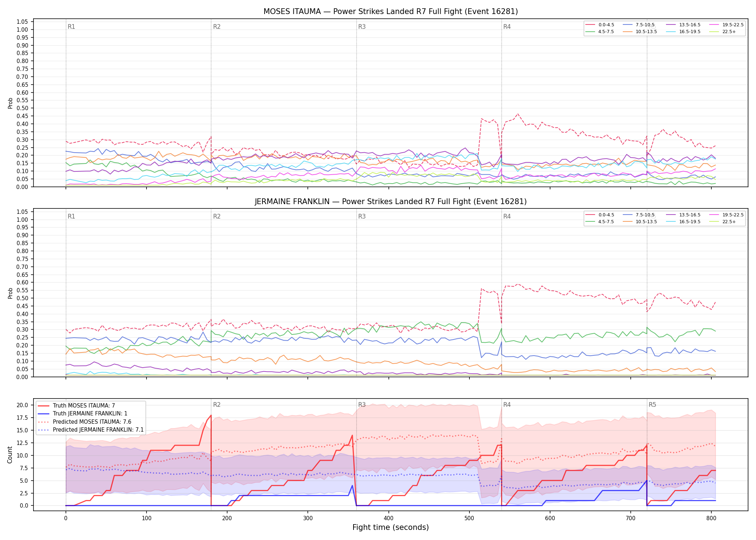The width and height of the screenshot is (756, 540).
Task: Click the 'Fight time (seconds)' x-axis label
Action: coord(391,528)
